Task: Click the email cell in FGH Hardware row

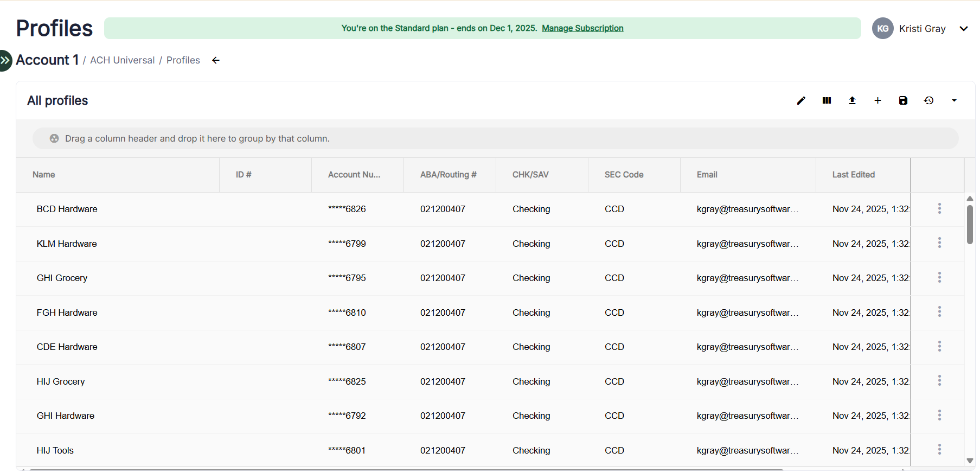Action: [747, 312]
